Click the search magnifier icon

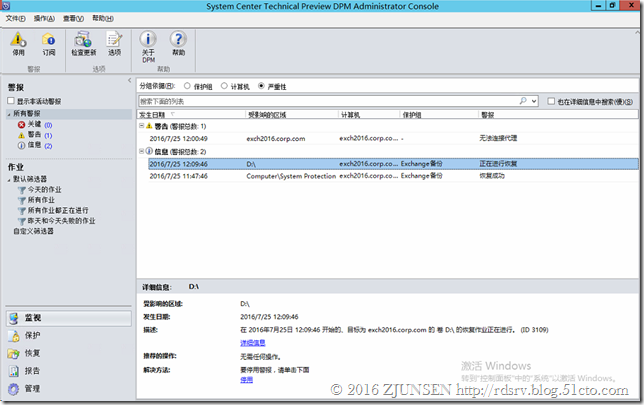click(x=523, y=101)
